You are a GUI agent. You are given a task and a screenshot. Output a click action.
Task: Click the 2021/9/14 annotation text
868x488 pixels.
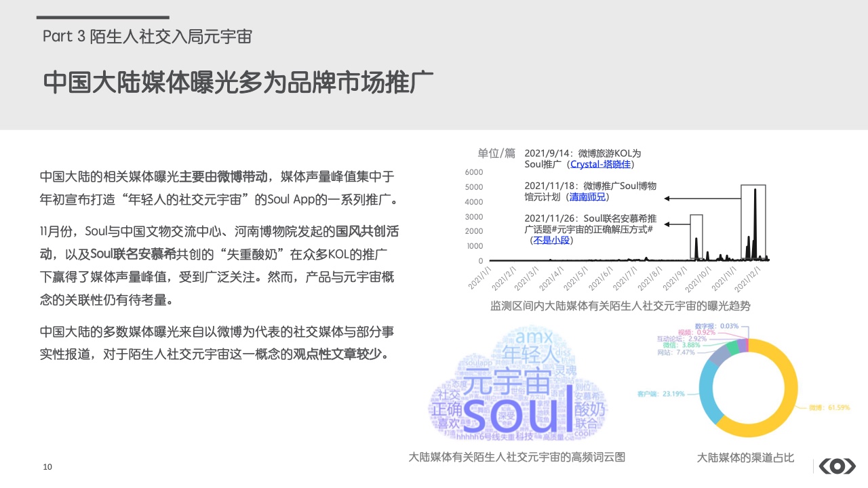click(x=583, y=159)
